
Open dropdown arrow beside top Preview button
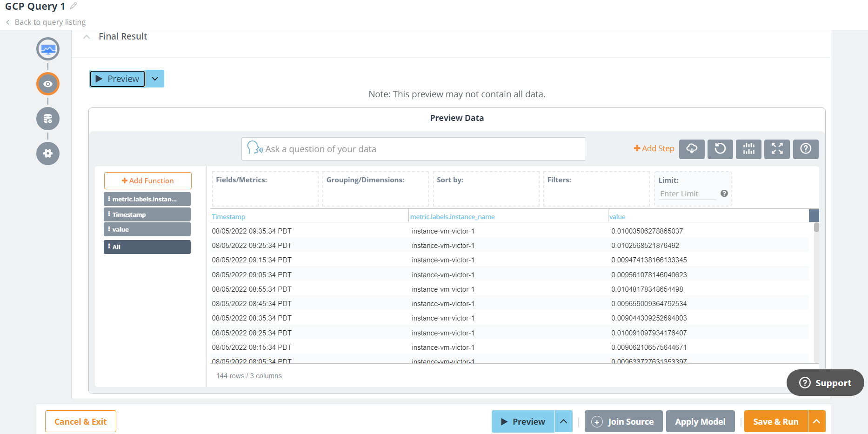point(155,79)
